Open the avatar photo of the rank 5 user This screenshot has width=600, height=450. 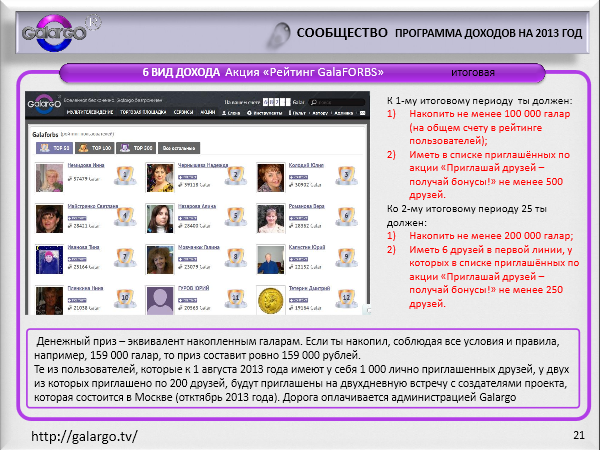pyautogui.click(x=160, y=218)
